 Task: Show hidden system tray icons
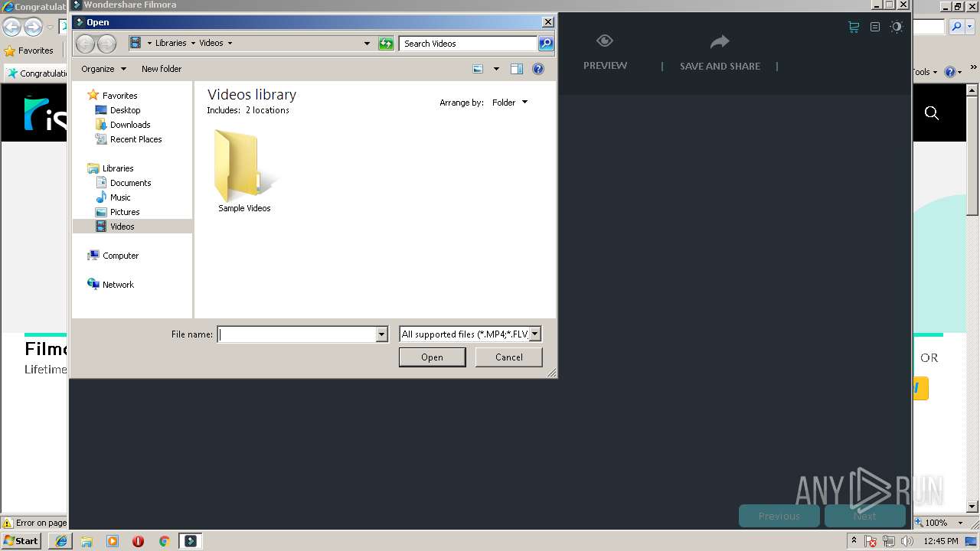[854, 541]
